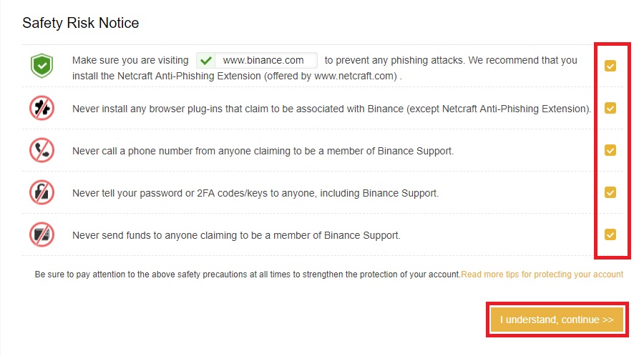644x356 pixels.
Task: Click the 'Never install any browser plug-ins' text
Action: tap(332, 109)
